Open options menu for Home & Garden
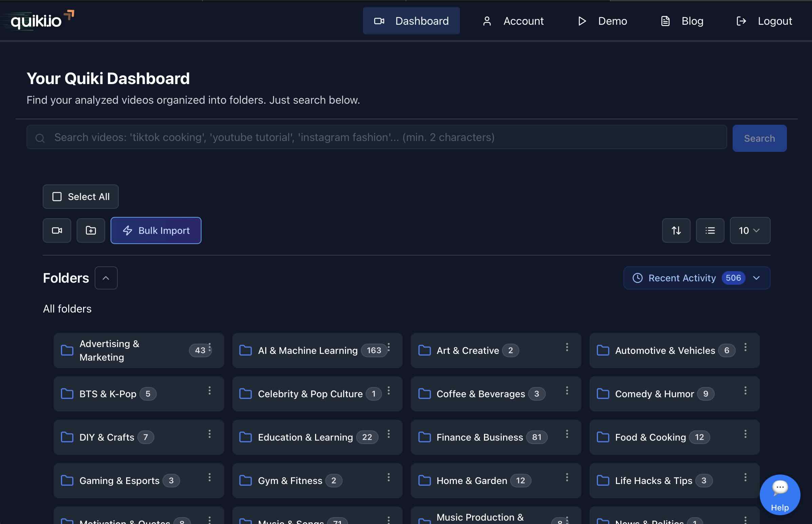This screenshot has width=812, height=524. pos(567,477)
